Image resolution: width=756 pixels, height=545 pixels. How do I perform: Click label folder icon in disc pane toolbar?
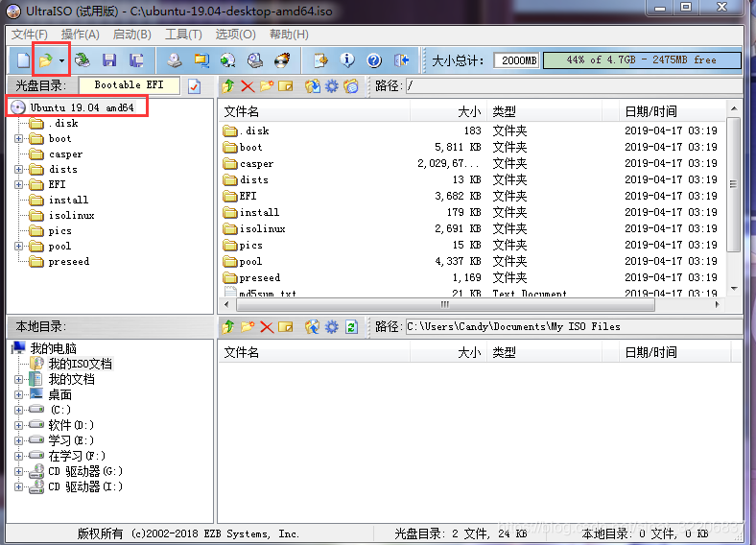pyautogui.click(x=351, y=86)
